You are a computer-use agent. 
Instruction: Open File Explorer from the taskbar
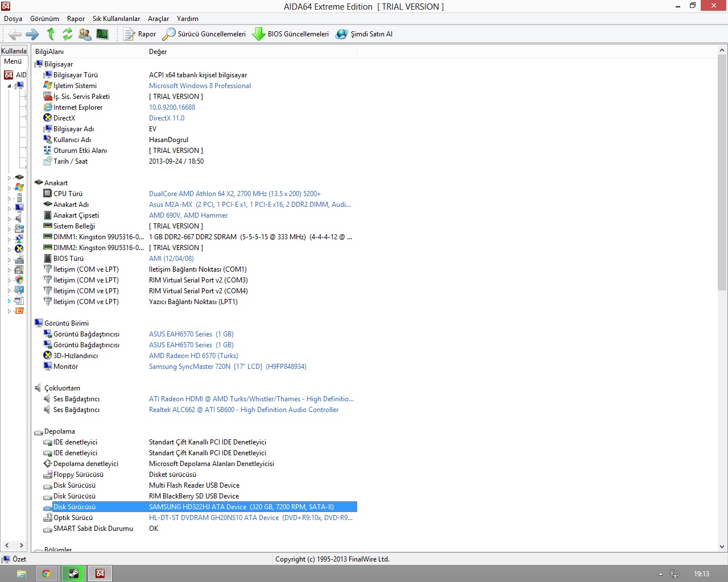[x=21, y=574]
